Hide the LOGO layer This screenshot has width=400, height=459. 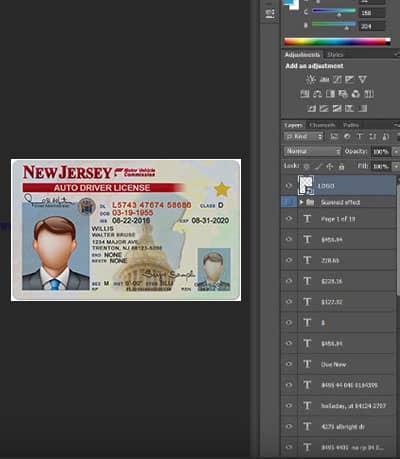click(289, 186)
